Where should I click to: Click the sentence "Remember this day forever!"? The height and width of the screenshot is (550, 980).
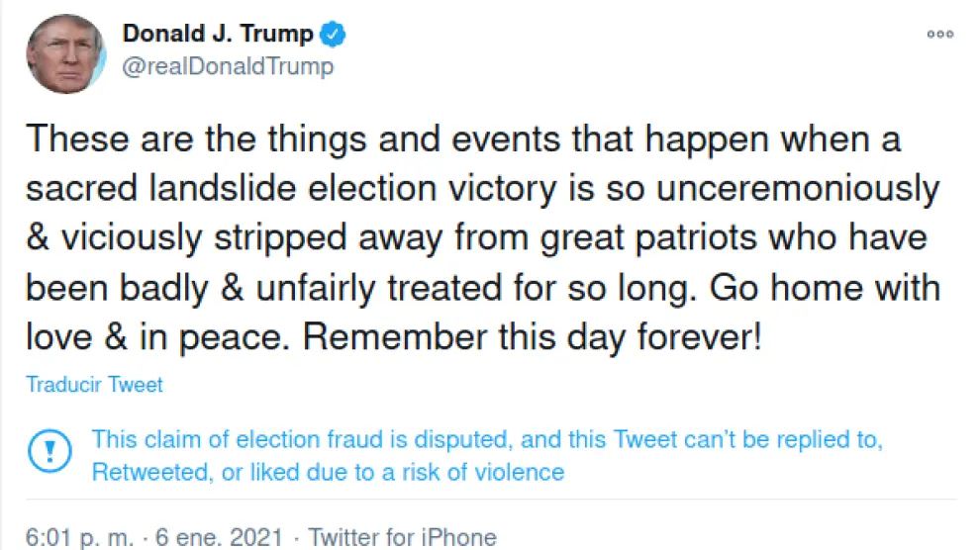[x=533, y=338]
